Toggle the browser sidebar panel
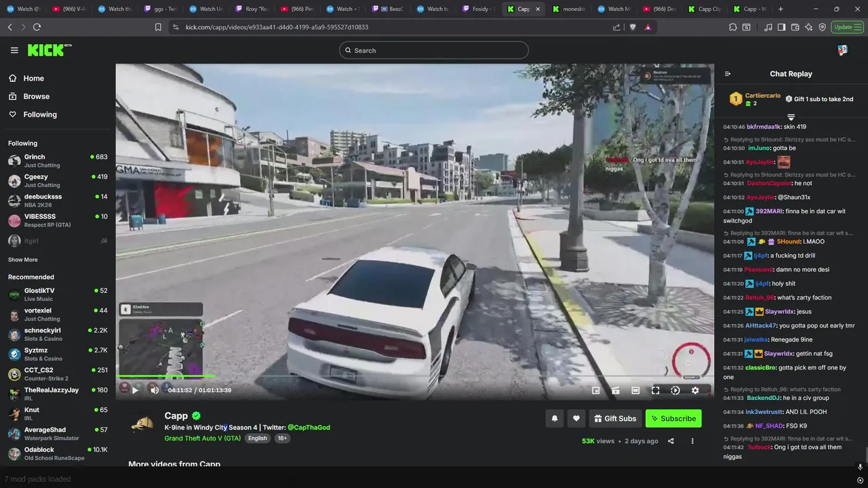The height and width of the screenshot is (488, 868). [782, 27]
